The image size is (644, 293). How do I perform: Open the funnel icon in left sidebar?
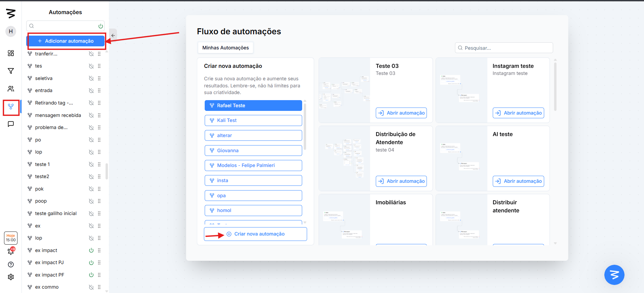pyautogui.click(x=11, y=71)
